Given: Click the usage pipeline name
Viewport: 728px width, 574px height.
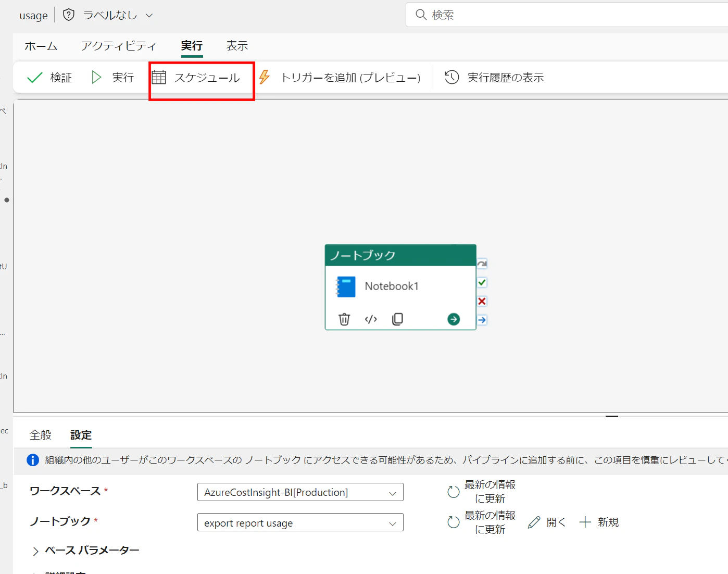Looking at the screenshot, I should 33,16.
